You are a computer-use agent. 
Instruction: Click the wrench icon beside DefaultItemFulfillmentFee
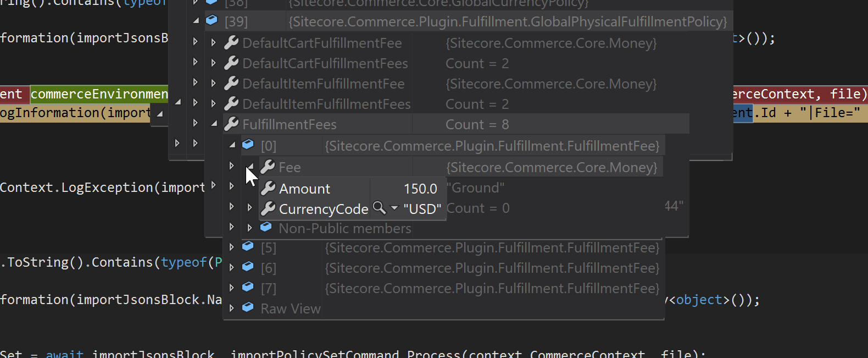click(231, 83)
